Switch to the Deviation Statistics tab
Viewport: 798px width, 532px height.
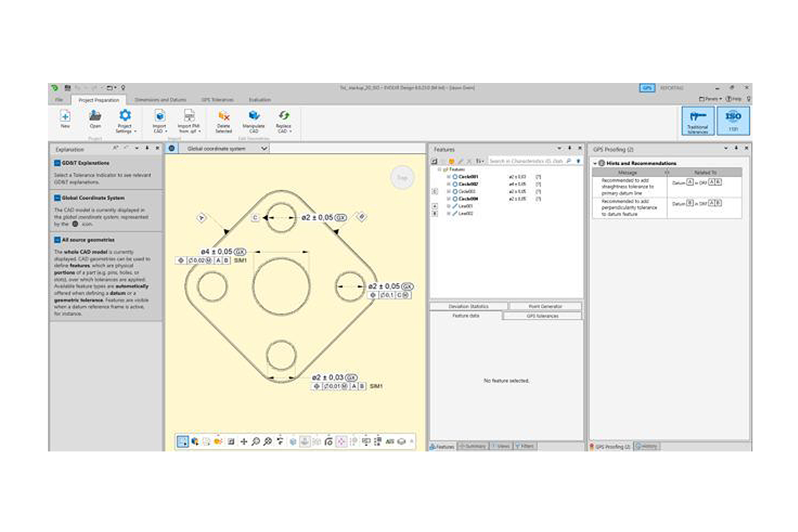[468, 306]
